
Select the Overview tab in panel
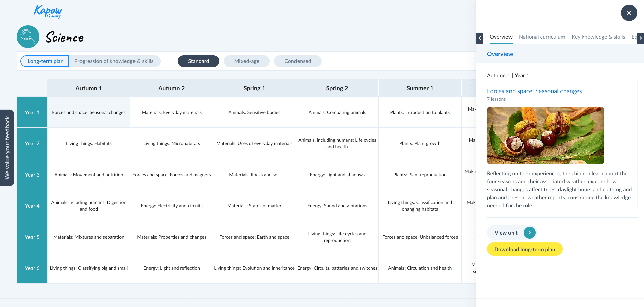coord(501,37)
